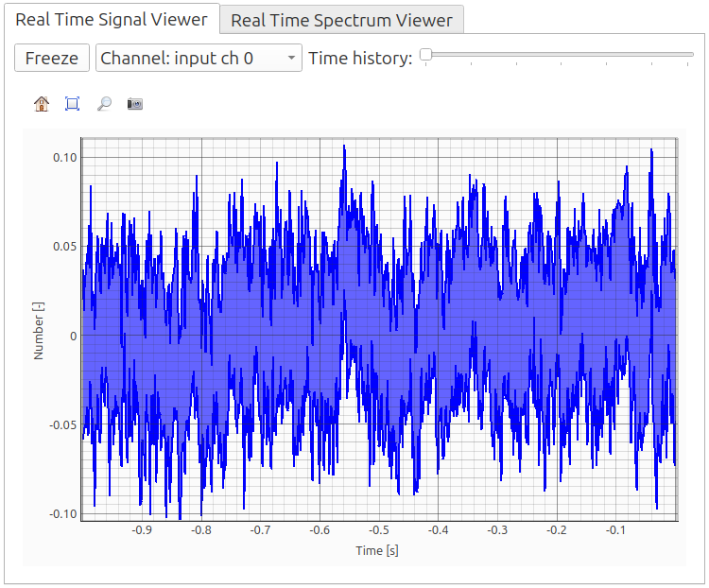
Task: Click the 0.05 y-axis tick label
Action: click(65, 247)
